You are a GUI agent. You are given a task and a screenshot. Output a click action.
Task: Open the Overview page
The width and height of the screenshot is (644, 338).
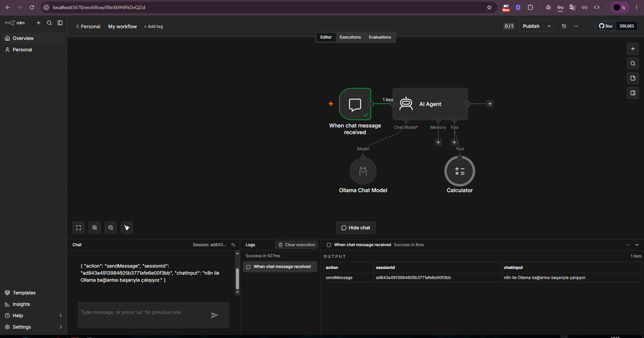(33, 38)
